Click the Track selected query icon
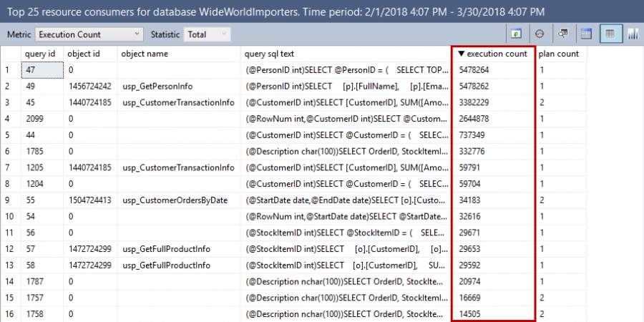Screen dimensions: 644x322 click(x=540, y=34)
